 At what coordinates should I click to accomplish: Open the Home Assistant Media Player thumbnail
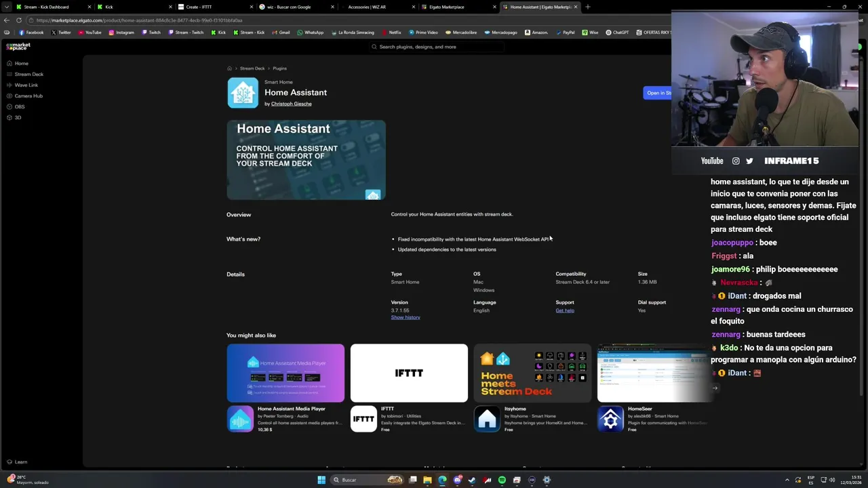[285, 373]
